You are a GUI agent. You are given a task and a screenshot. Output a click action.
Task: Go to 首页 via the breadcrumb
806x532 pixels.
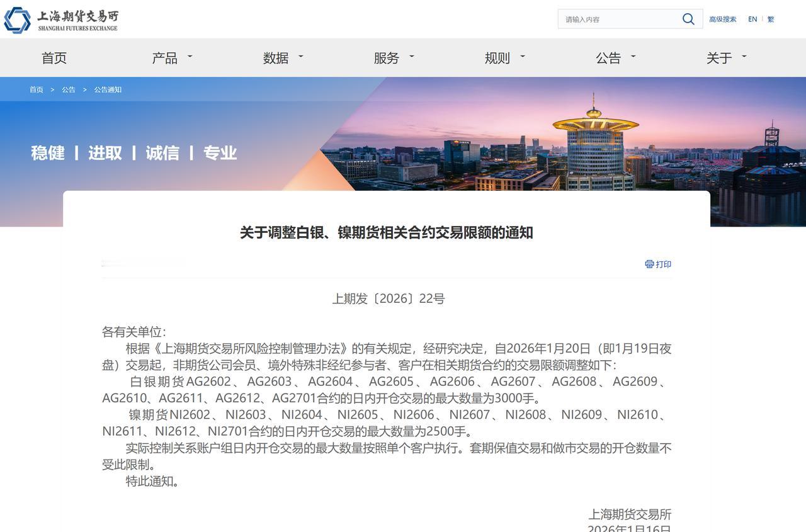coord(36,89)
